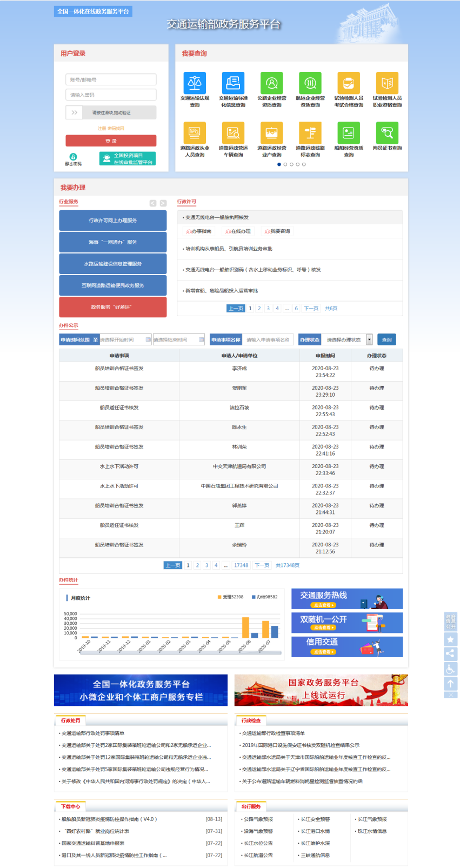Click the wheelchair accessibility sidebar icon

451,669
